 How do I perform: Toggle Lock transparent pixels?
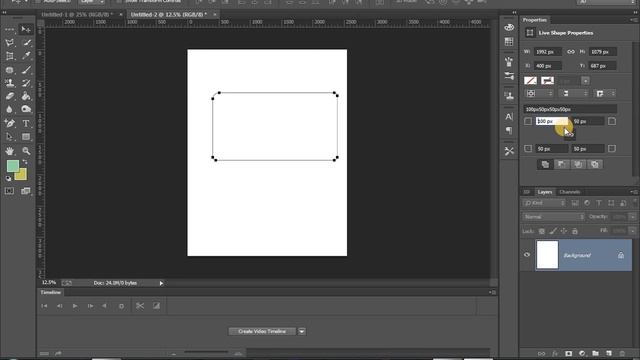pyautogui.click(x=542, y=231)
